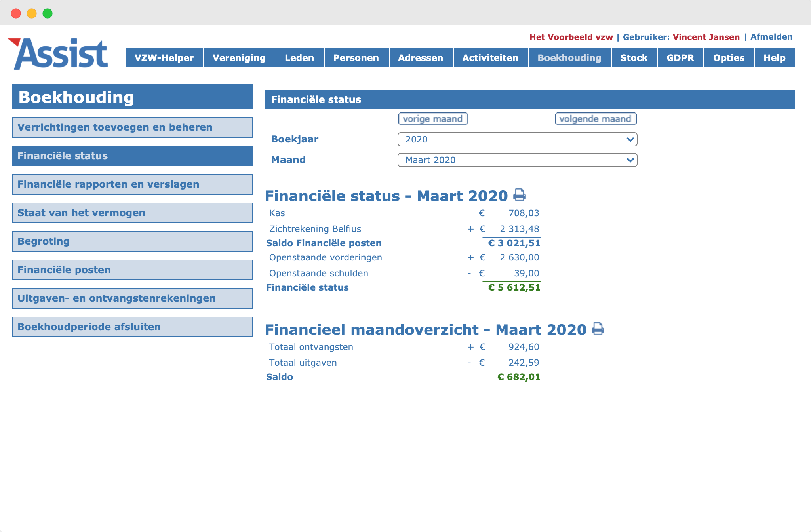The image size is (811, 532).
Task: Open the Vereniging menu
Action: tap(239, 58)
